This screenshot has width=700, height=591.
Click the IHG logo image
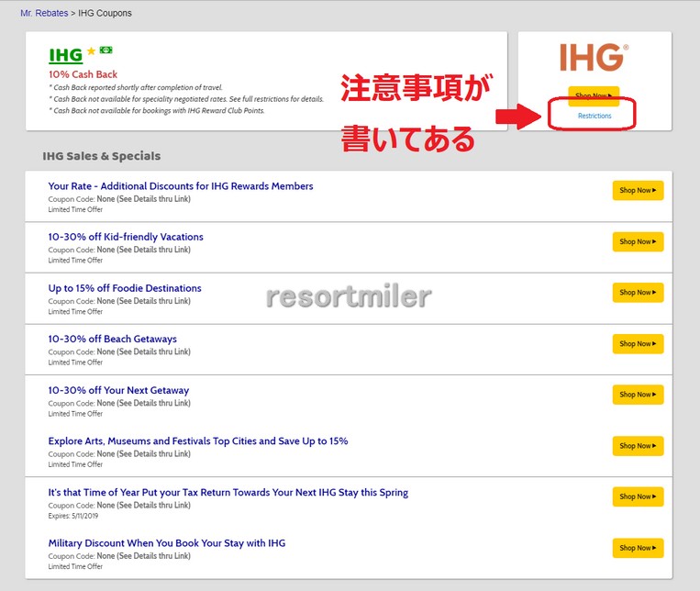[594, 59]
